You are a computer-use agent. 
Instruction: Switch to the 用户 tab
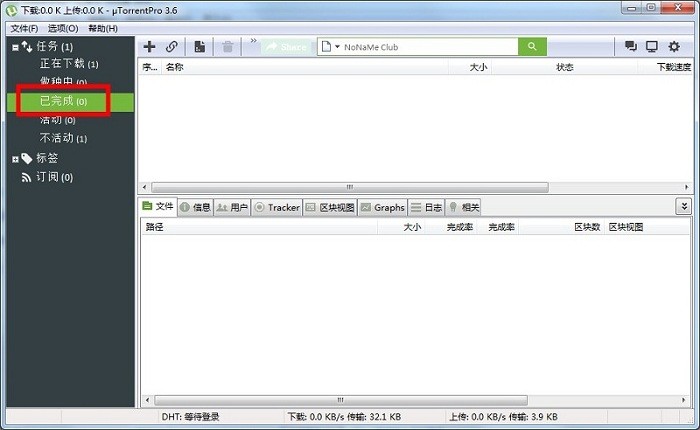[232, 207]
